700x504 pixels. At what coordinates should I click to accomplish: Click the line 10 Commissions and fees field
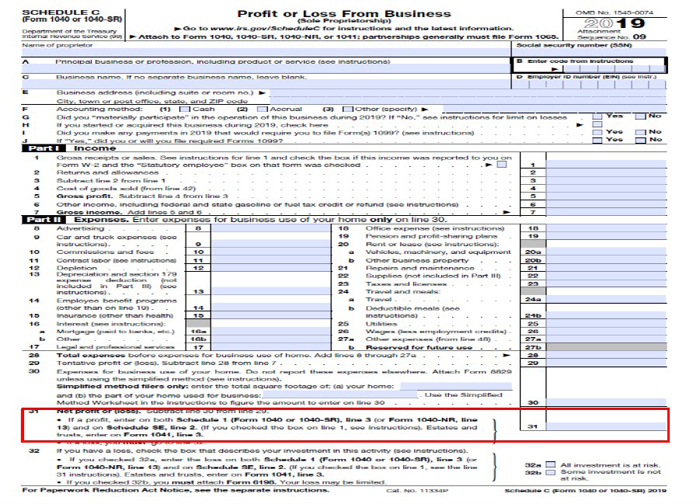coord(271,252)
